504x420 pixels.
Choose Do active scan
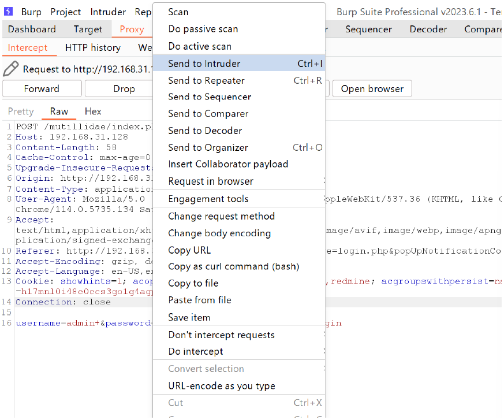pyautogui.click(x=239, y=46)
